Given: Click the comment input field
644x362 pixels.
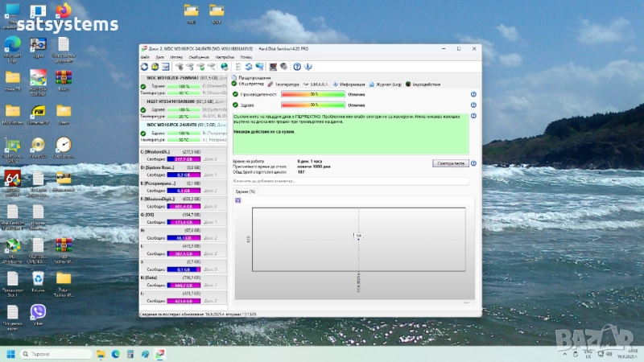Looking at the screenshot, I should click(350, 181).
